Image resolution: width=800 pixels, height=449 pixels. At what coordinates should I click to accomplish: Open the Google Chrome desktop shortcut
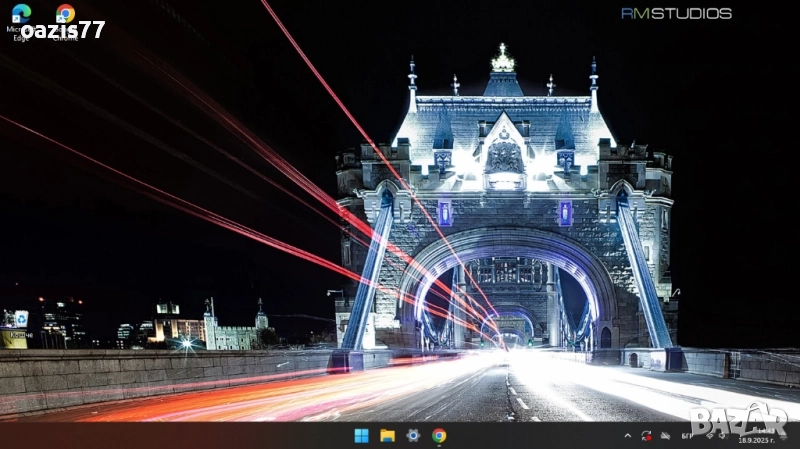tap(65, 22)
